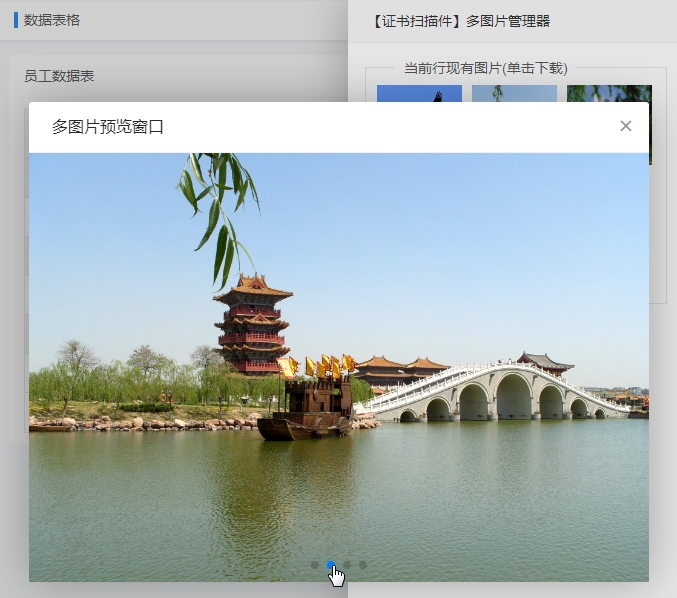Click the 【证书扫描件】多图片管理器 header
This screenshot has height=598, width=677.
460,21
